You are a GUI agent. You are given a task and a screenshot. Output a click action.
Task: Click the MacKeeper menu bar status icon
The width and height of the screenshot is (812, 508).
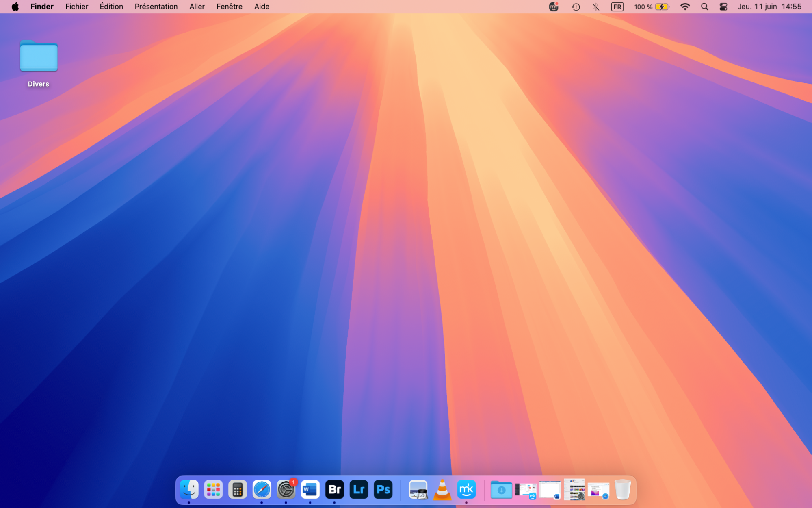click(x=554, y=7)
